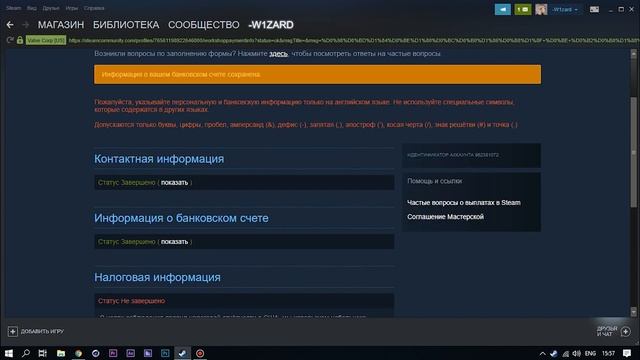Click the page scrollbar down arrow
The image size is (640, 360).
pyautogui.click(x=633, y=312)
